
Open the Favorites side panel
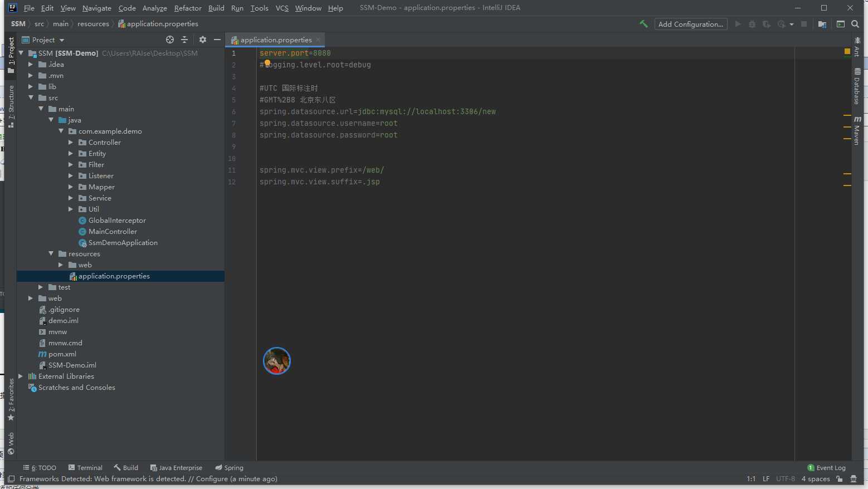11,399
